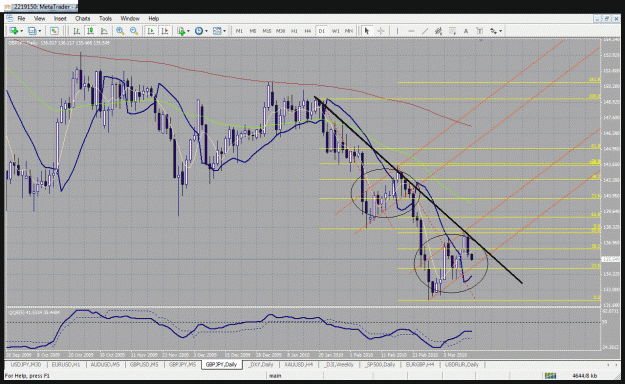Click the Profiles save icon
This screenshot has width=625, height=384.
click(32, 31)
